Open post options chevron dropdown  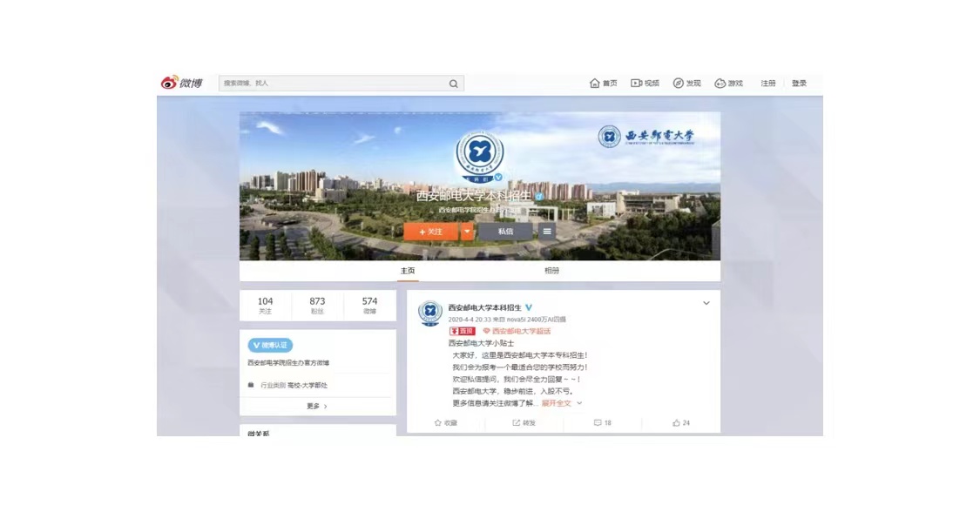[x=706, y=303]
